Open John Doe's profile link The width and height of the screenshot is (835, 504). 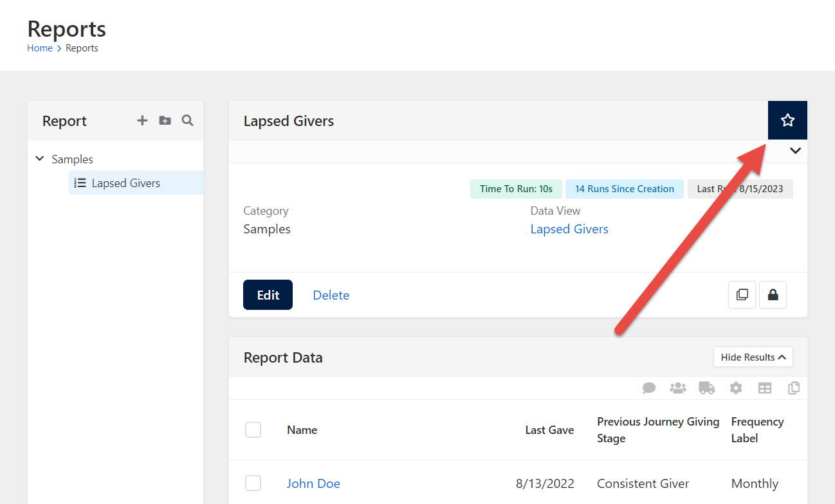[313, 483]
